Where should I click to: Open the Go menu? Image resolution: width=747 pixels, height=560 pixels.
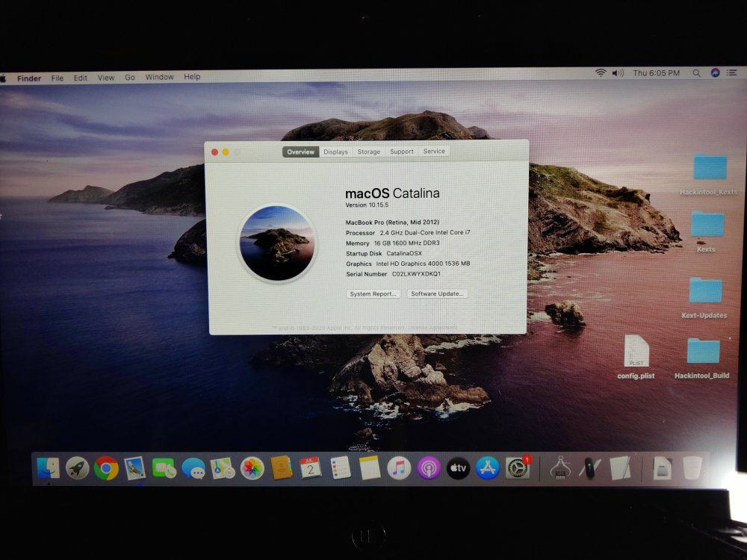pyautogui.click(x=130, y=77)
